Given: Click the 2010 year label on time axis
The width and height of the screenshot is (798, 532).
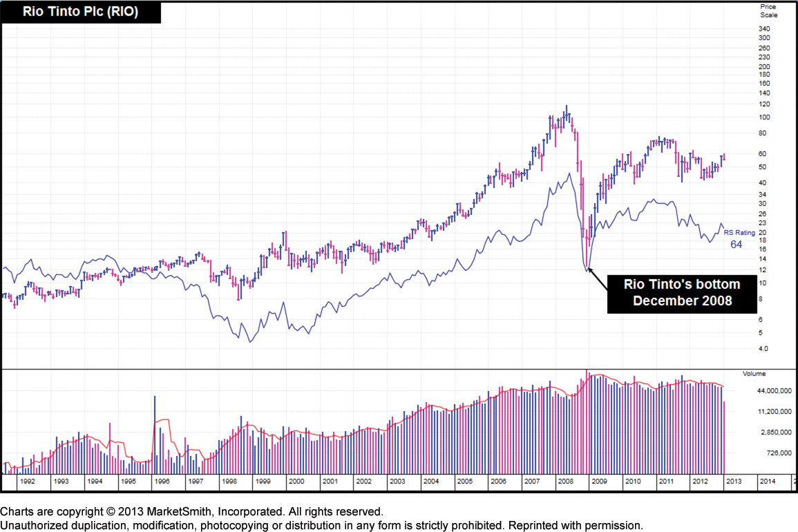Looking at the screenshot, I should click(633, 482).
